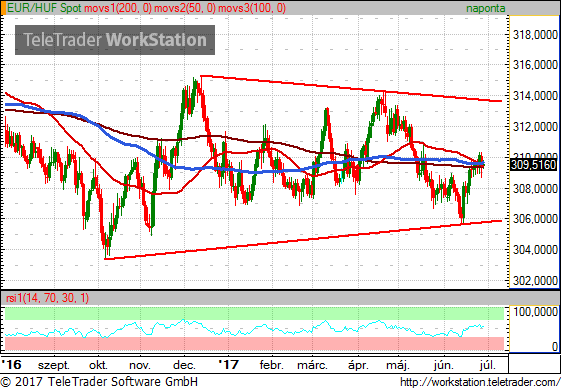
Task: Click the márc. month label
Action: point(312,365)
